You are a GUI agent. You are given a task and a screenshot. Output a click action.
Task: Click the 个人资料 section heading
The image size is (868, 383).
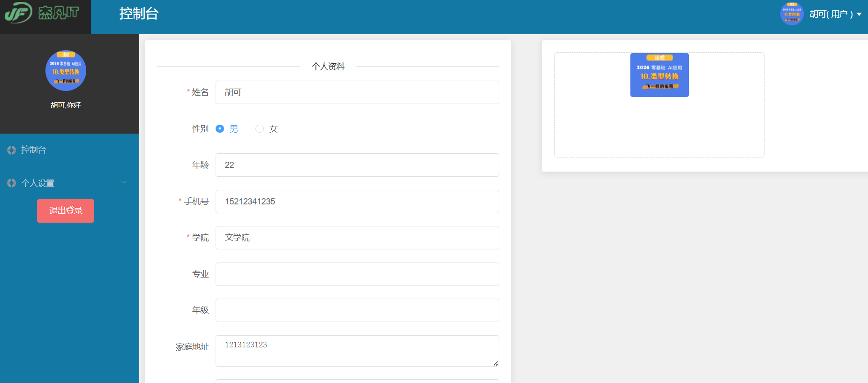[x=328, y=67]
